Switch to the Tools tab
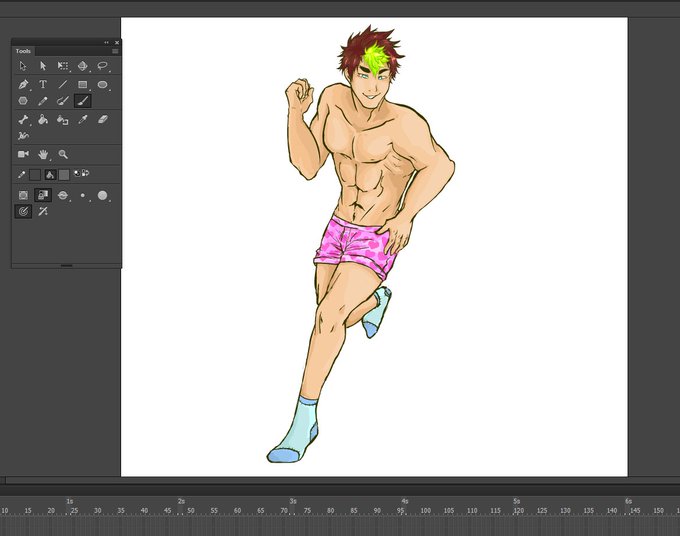Screen dimensions: 680x536 tap(23, 51)
